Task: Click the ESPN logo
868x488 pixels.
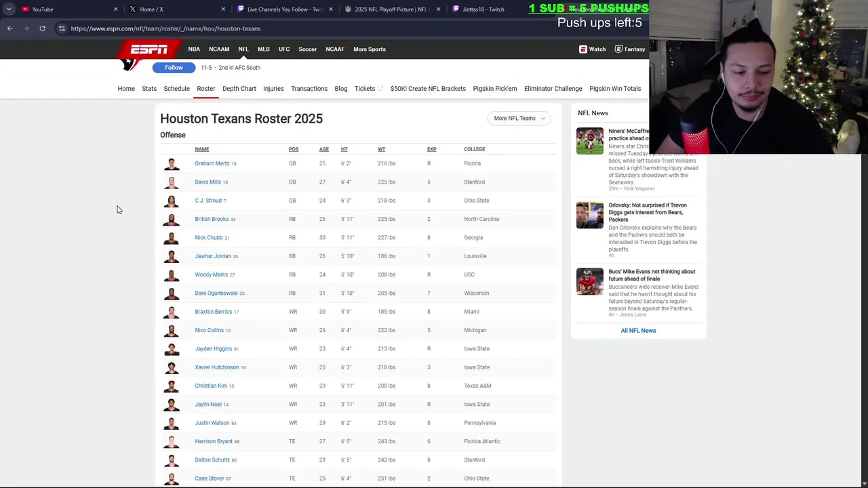Action: click(x=149, y=49)
